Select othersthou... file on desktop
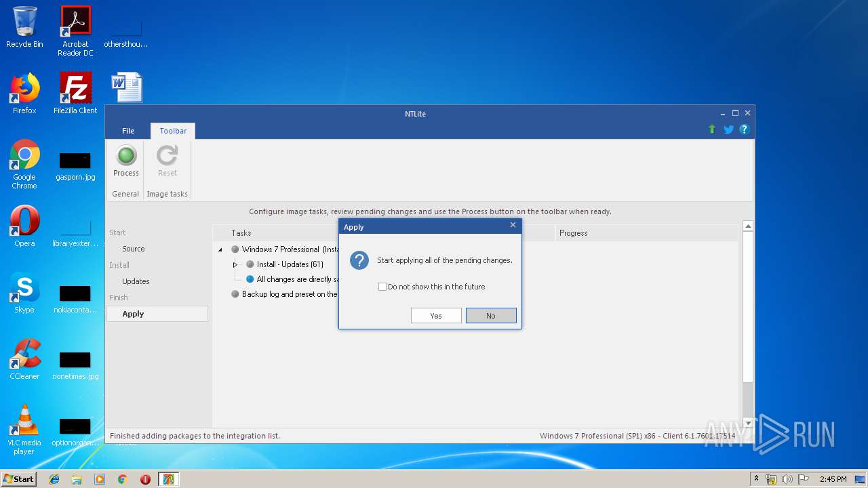The image size is (868, 488). point(126,34)
